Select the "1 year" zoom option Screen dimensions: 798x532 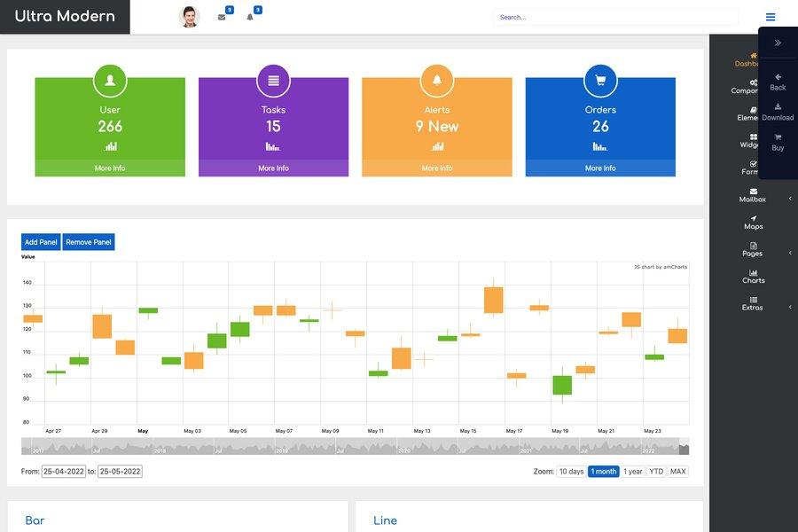click(631, 471)
